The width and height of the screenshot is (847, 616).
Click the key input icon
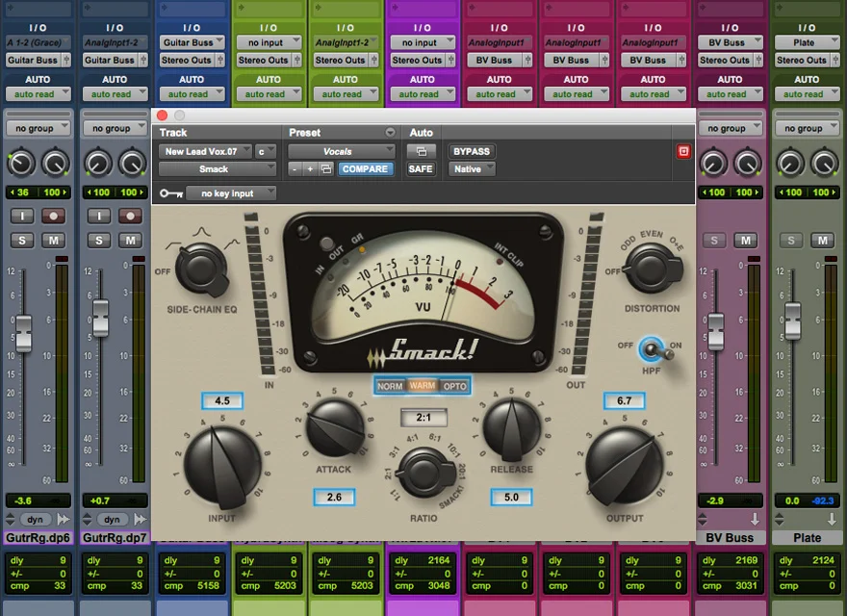(170, 192)
